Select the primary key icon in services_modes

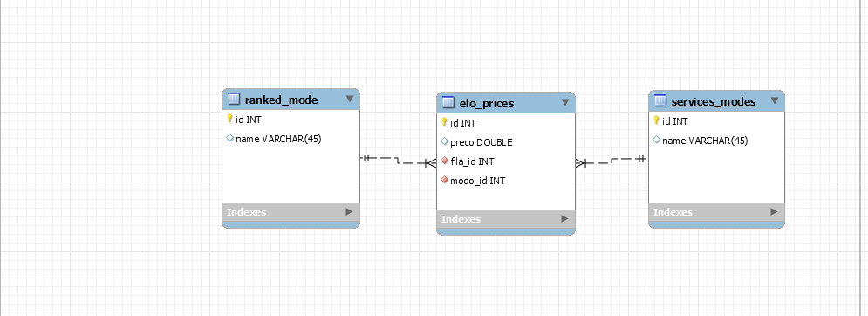(x=657, y=120)
